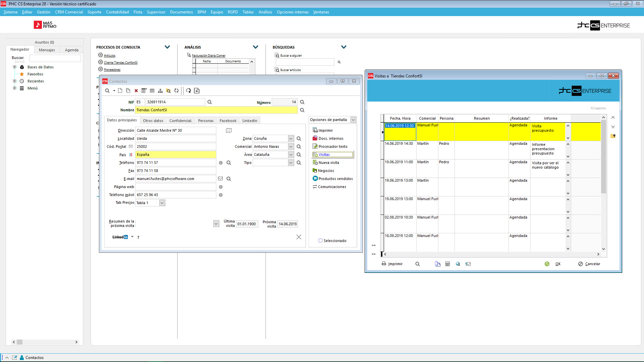The width and height of the screenshot is (644, 362).
Task: Click Productos vendidos option
Action: tap(333, 179)
